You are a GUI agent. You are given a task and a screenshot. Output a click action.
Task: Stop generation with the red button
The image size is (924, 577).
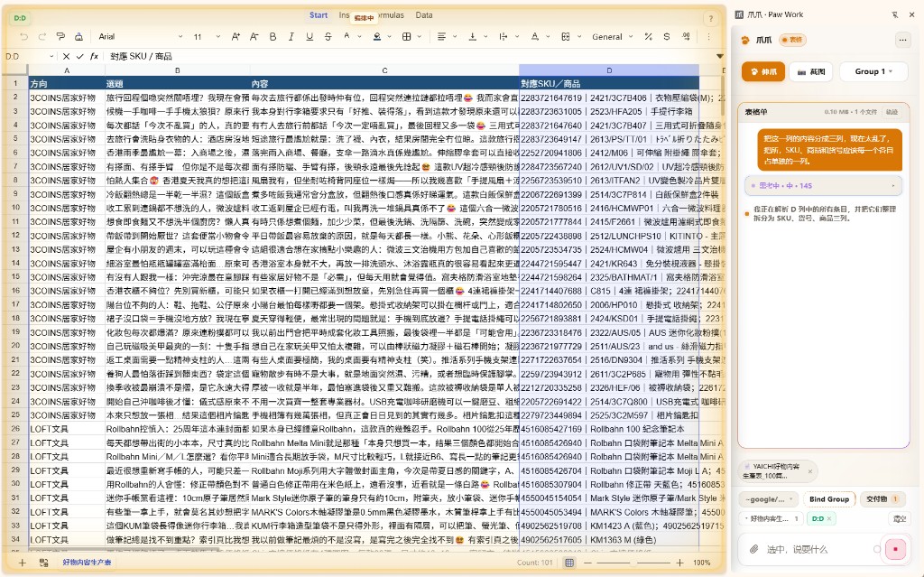pyautogui.click(x=895, y=549)
